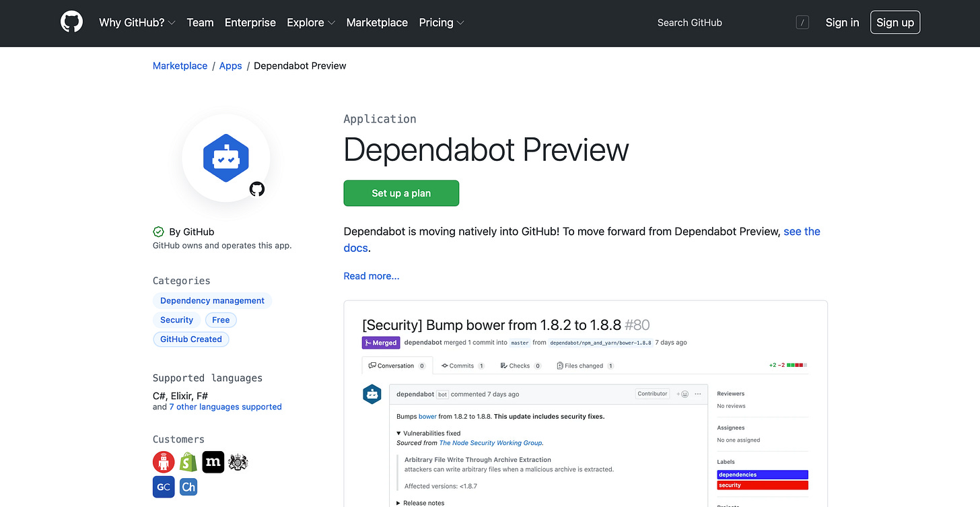Click the Sign up button
This screenshot has width=980, height=507.
pos(895,22)
